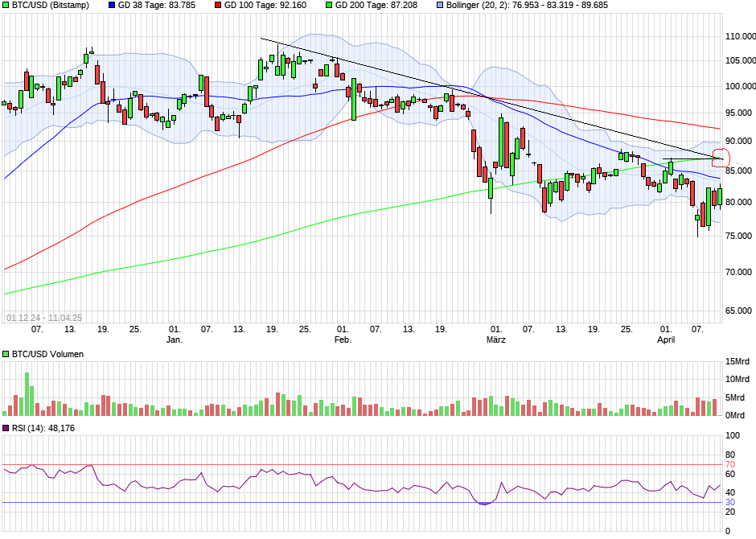Viewport: 756px width, 539px height.
Task: Click the März month label on time axis
Action: [x=496, y=339]
